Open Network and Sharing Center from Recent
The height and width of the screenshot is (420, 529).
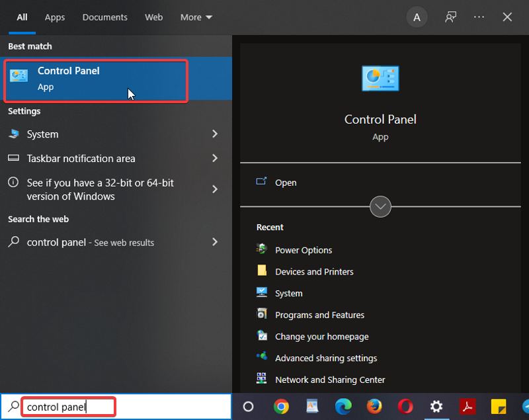pos(330,380)
